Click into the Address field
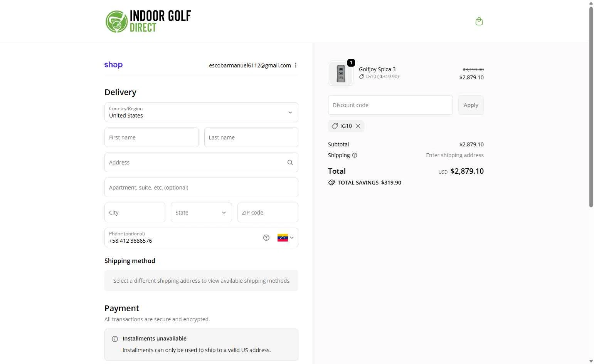594x364 pixels. (x=201, y=163)
